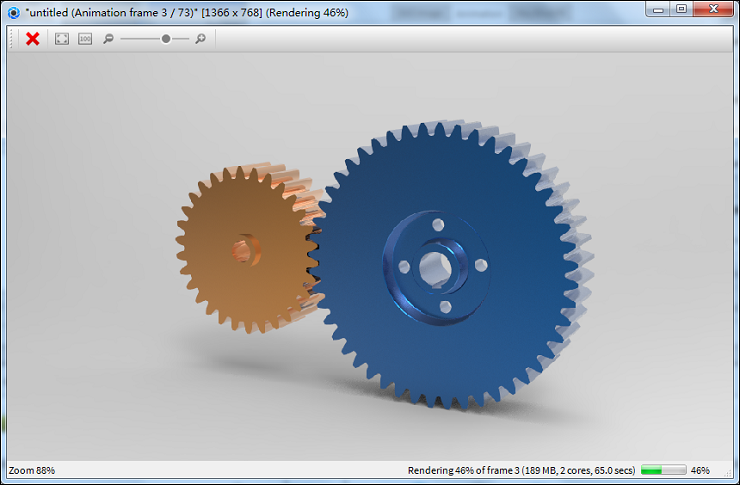Minimize the render window
This screenshot has width=740, height=485.
(x=658, y=9)
